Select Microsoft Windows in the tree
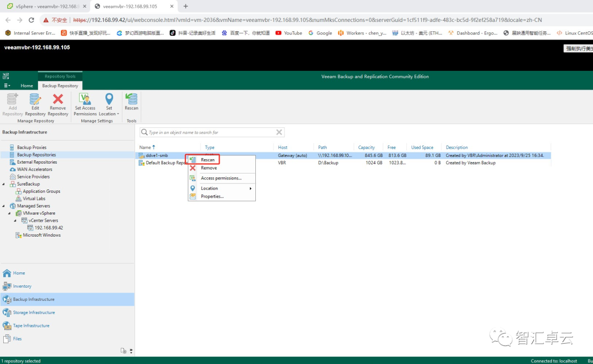The width and height of the screenshot is (593, 364). 42,235
